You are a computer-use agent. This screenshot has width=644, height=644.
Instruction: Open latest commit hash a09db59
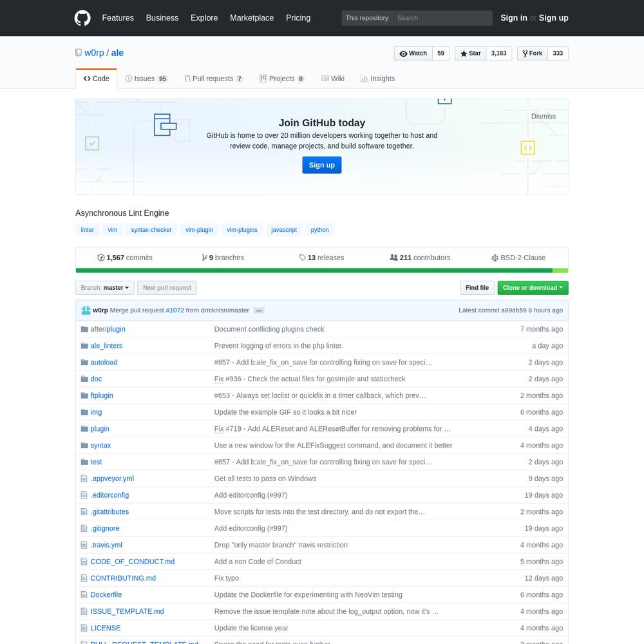pos(513,310)
